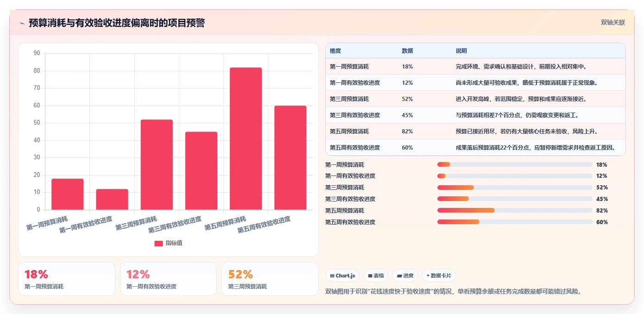Image resolution: width=644 pixels, height=314 pixels.
Task: Click the footer note starting 双轴图用于识别
Action: click(x=454, y=291)
